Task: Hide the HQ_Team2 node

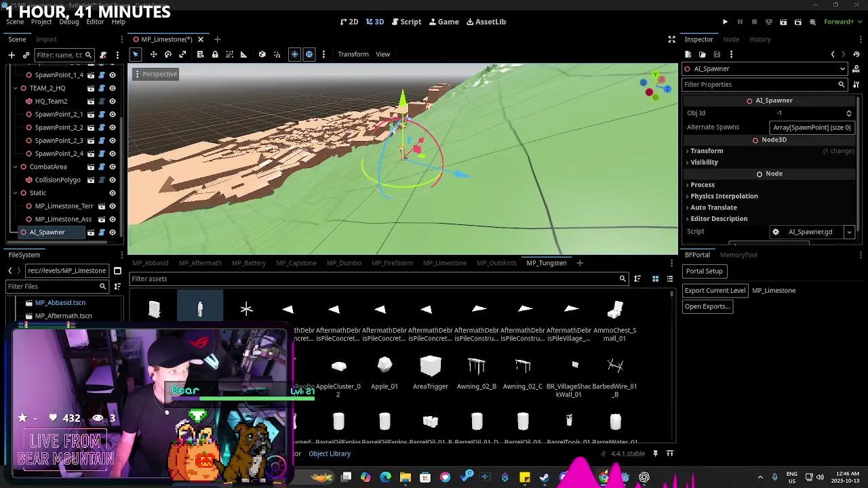Action: coord(113,101)
